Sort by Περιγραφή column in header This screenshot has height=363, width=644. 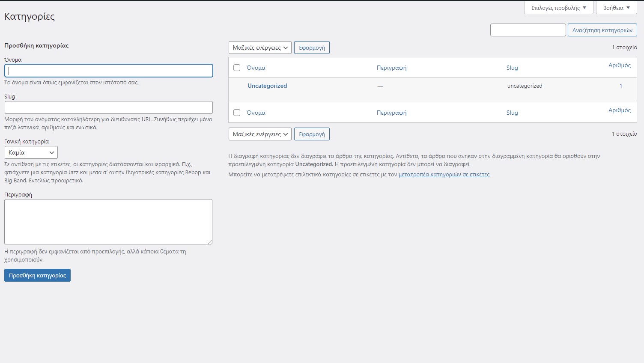coord(391,68)
